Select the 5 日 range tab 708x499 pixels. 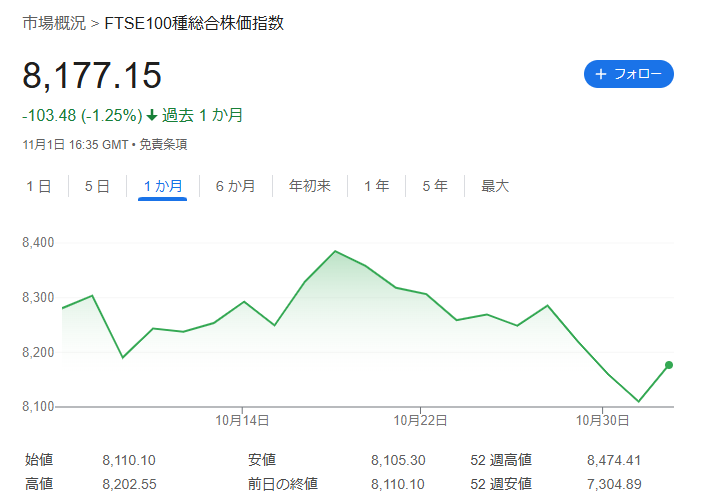[97, 186]
